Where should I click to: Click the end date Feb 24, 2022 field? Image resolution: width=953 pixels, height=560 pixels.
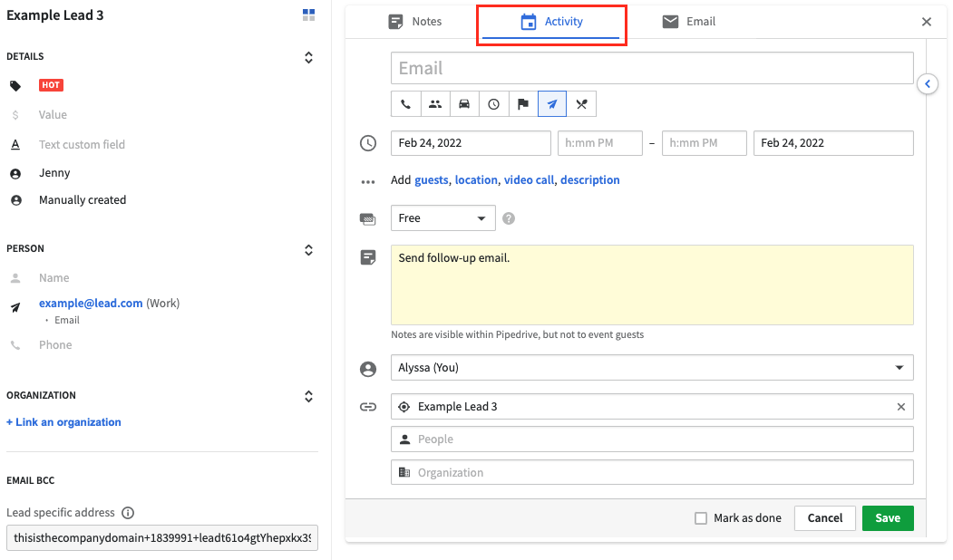click(833, 143)
